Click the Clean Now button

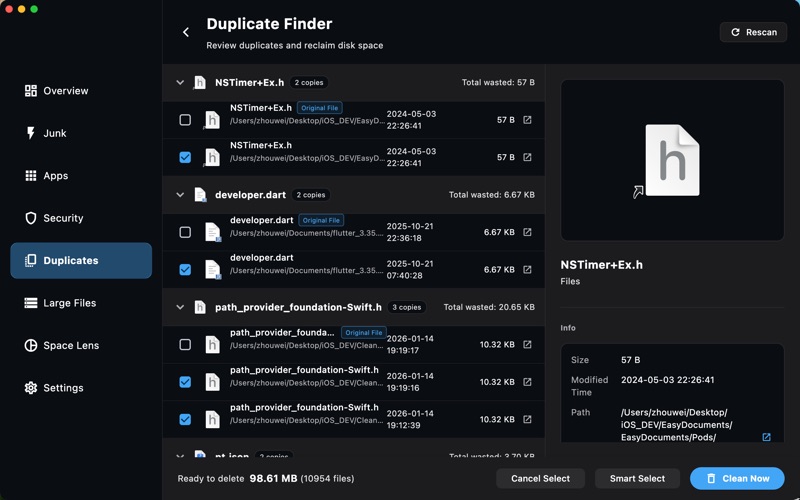(x=737, y=479)
